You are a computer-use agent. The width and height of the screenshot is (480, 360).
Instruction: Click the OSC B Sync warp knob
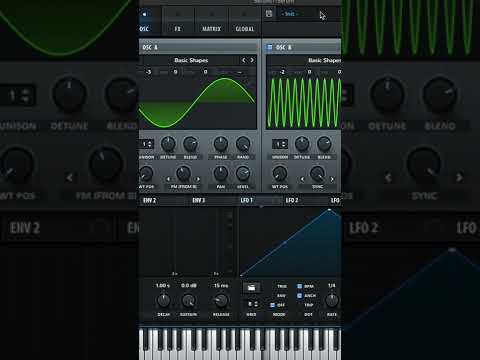click(317, 174)
